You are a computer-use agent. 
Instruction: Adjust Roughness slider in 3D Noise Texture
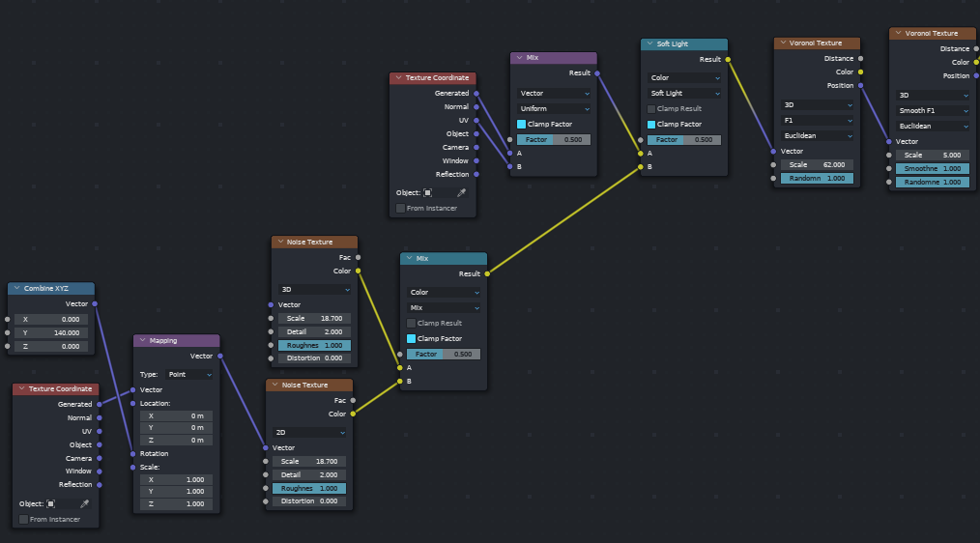point(314,346)
